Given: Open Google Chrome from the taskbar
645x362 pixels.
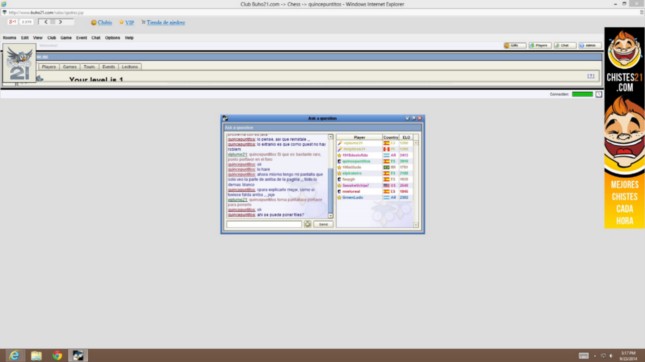Looking at the screenshot, I should [57, 355].
